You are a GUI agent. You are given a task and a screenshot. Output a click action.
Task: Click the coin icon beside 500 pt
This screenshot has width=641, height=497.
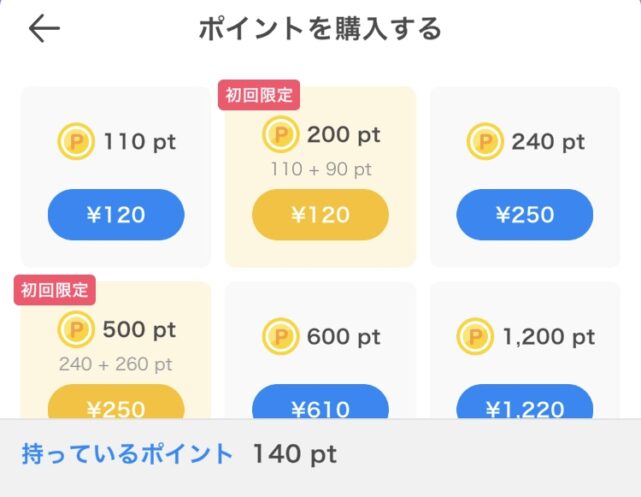(x=76, y=330)
